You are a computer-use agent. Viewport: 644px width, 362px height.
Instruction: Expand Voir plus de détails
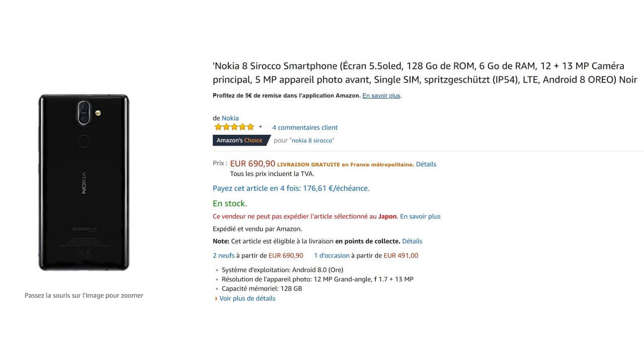pos(247,299)
